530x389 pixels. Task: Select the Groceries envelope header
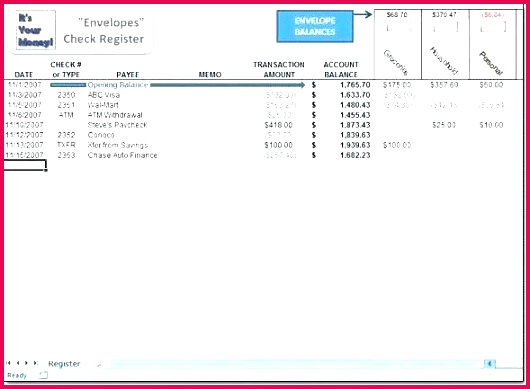click(x=395, y=62)
